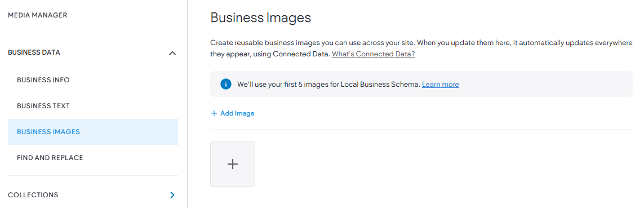
Task: Follow the Learn more link
Action: coord(440,84)
